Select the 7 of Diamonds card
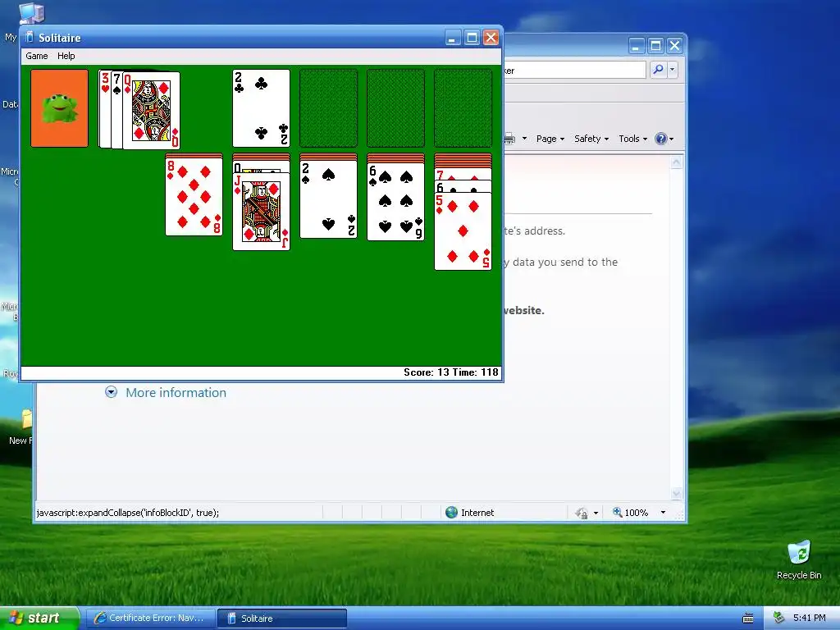The image size is (840, 630). [463, 175]
